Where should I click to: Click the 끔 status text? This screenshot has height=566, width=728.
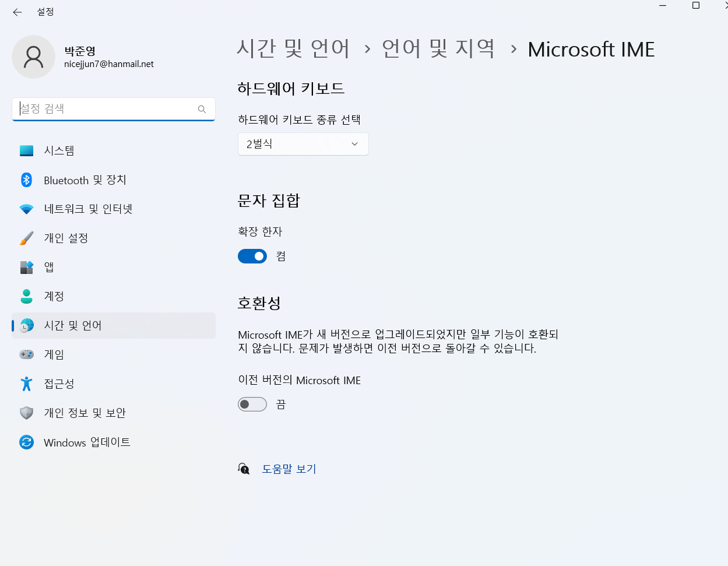(281, 405)
